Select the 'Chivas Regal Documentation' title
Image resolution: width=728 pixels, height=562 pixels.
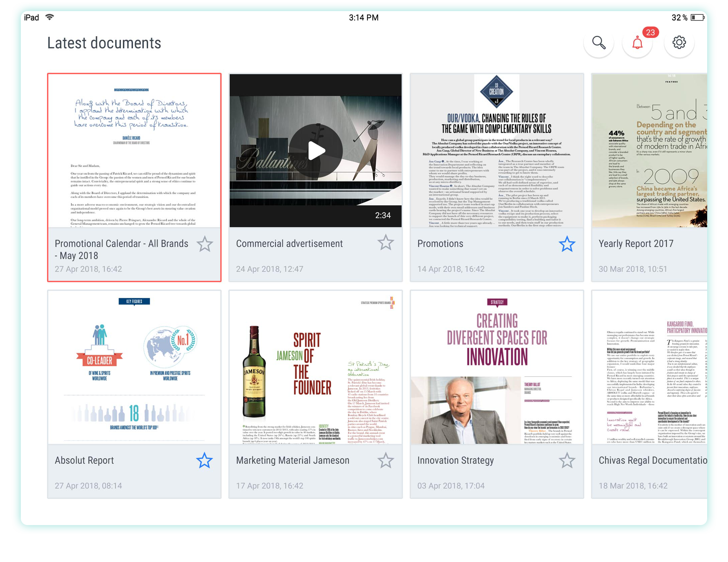(653, 460)
